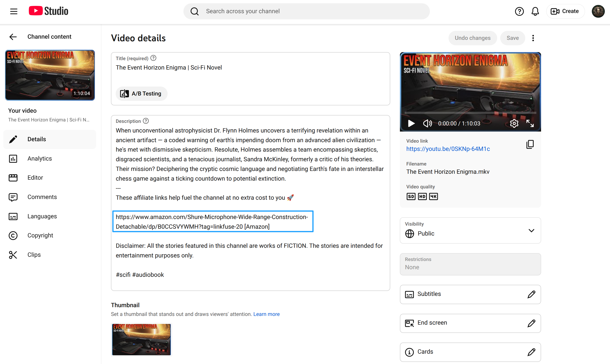Open the notifications bell
Viewport: 610px width, 364px height.
(x=535, y=11)
